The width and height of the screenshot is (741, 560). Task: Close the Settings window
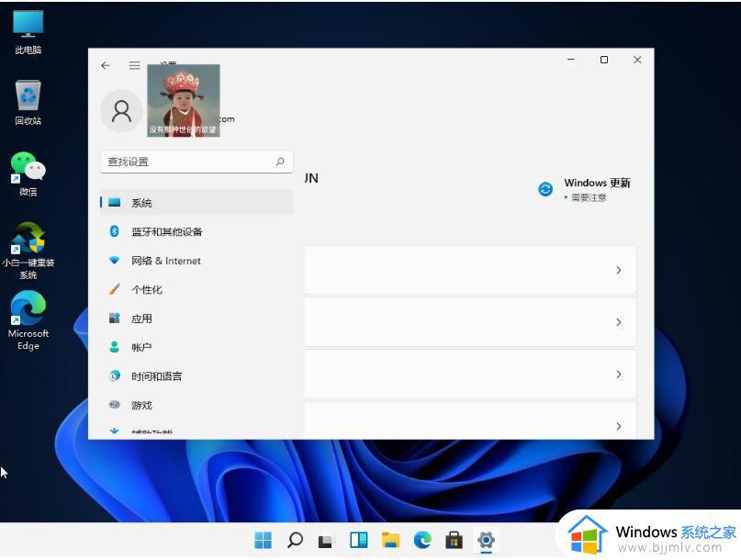pyautogui.click(x=637, y=60)
